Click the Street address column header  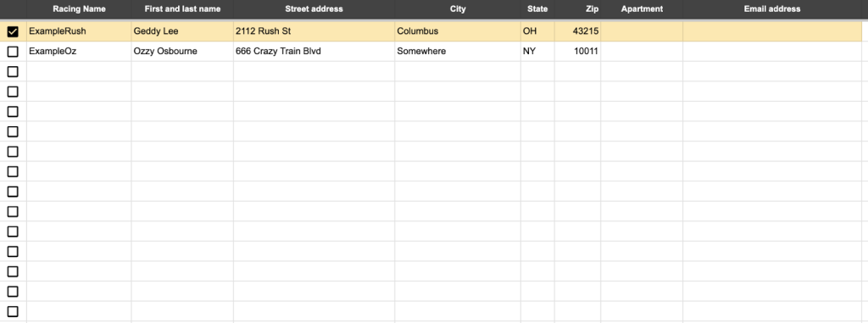point(314,8)
